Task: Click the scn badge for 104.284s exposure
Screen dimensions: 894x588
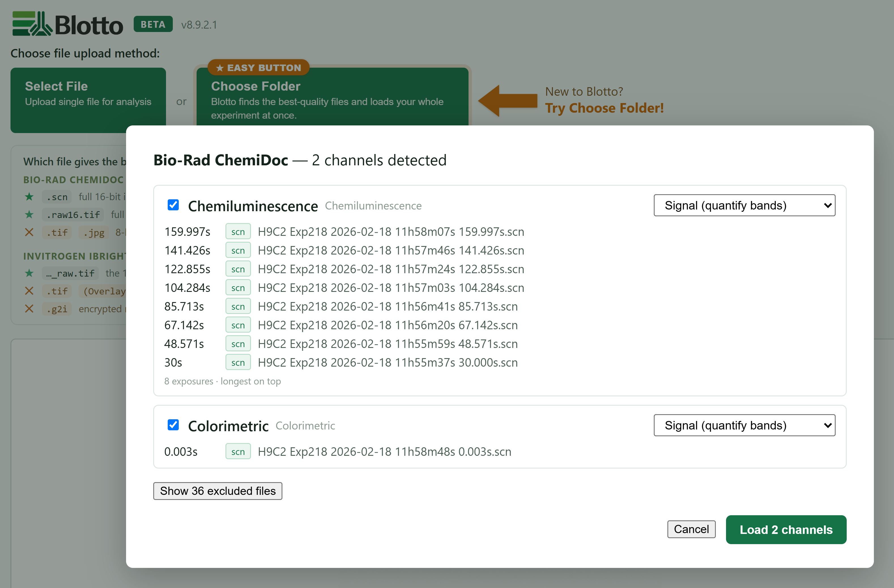Action: (x=238, y=288)
